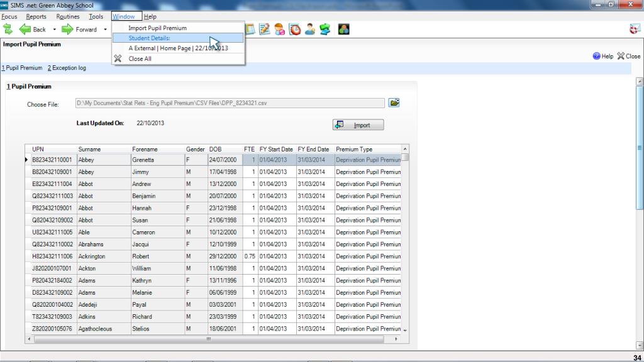
Task: Open the Forward history dropdown arrow
Action: [x=105, y=30]
